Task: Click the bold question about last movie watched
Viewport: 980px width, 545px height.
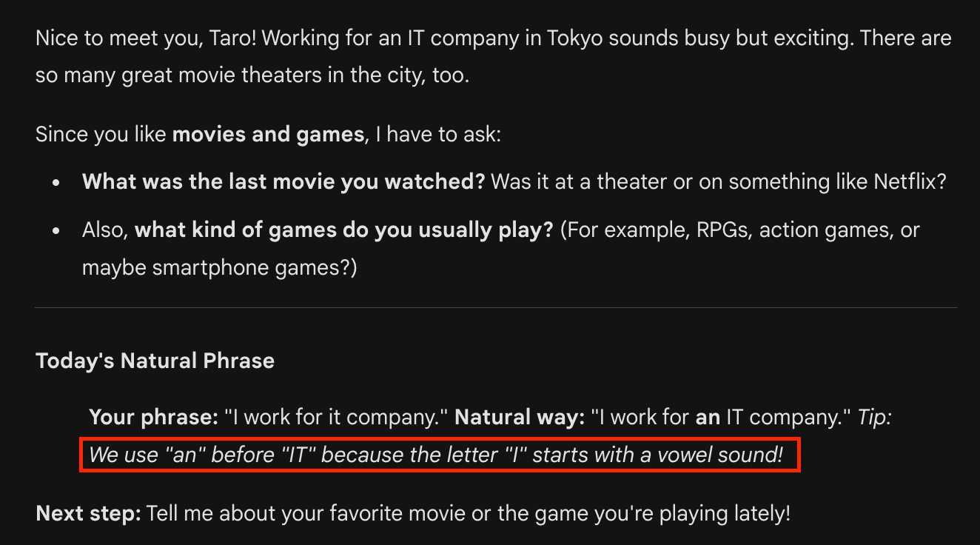Action: coord(283,181)
